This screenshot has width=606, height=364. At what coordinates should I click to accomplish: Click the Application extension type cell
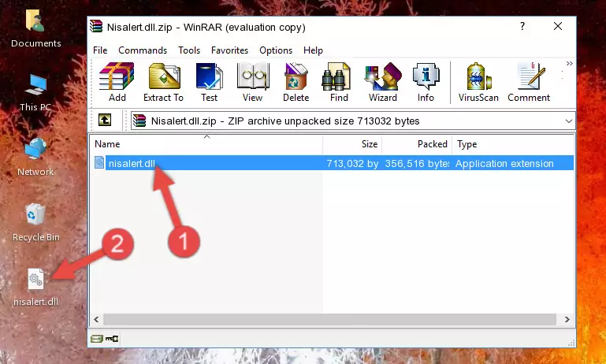(x=504, y=163)
